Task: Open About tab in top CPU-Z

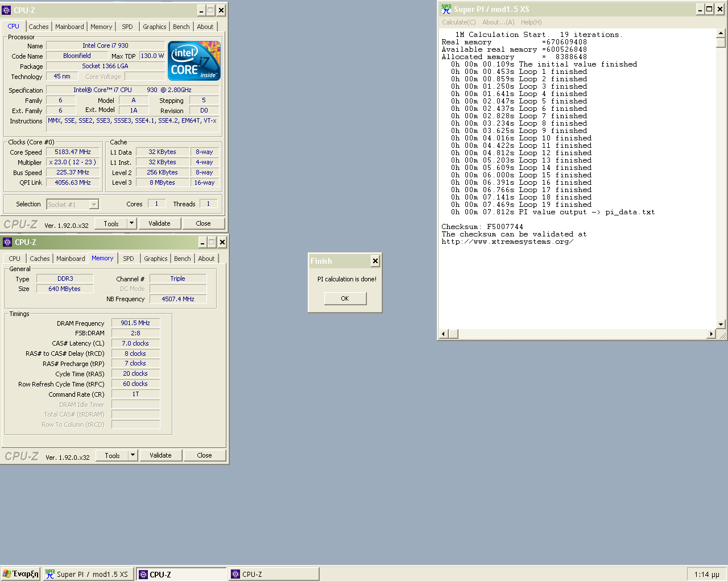Action: (205, 27)
